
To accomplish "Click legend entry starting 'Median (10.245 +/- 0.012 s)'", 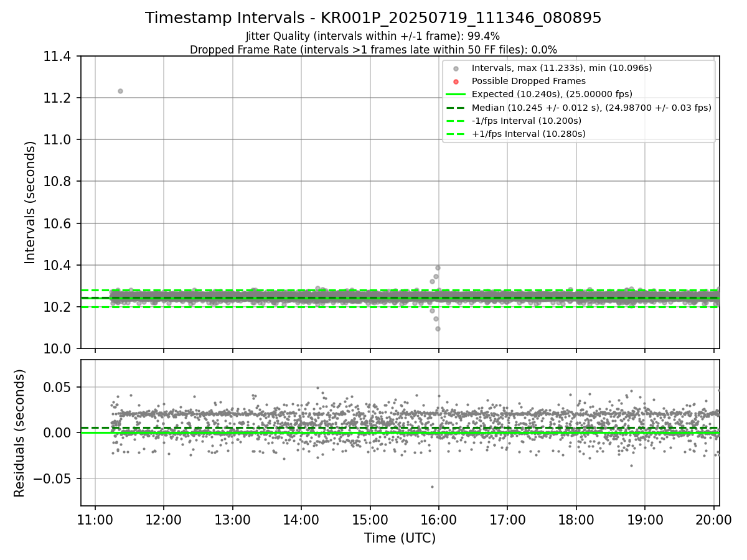I will point(591,107).
